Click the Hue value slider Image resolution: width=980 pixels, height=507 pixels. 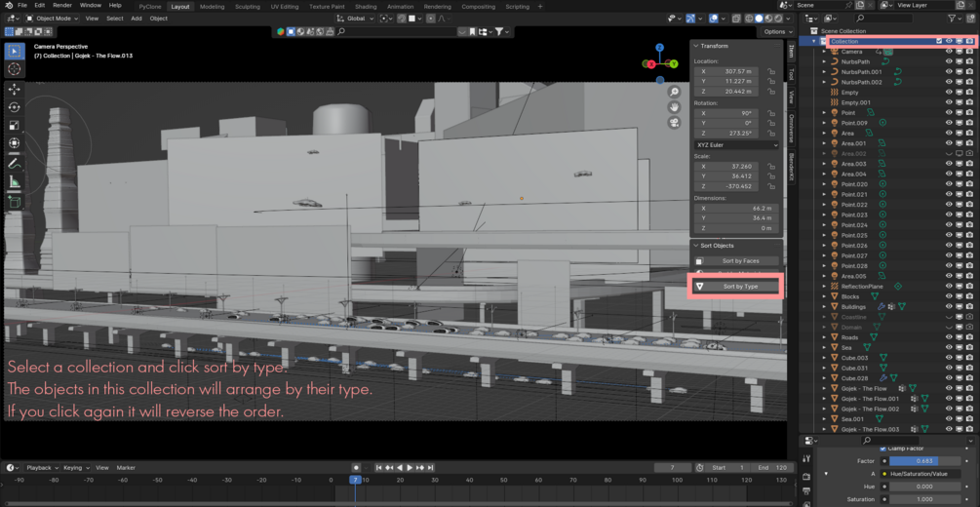tap(925, 487)
